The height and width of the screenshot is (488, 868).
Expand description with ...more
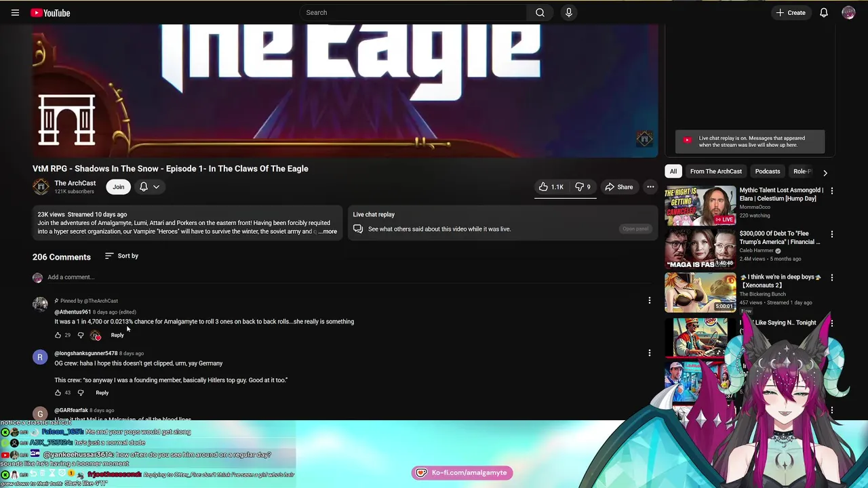(x=327, y=232)
